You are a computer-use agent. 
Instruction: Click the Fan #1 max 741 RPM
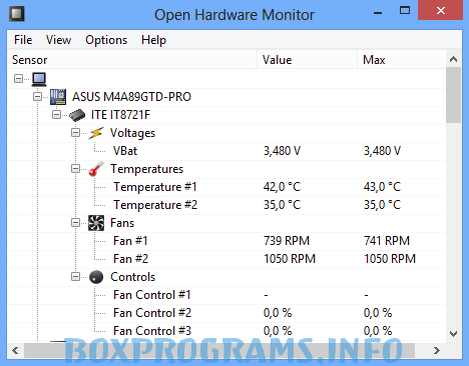(x=387, y=241)
